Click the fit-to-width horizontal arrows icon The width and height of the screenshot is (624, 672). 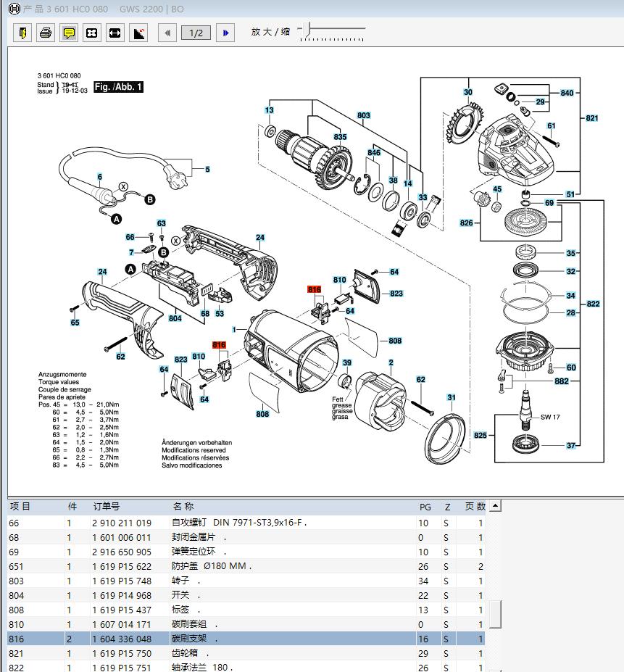[115, 33]
